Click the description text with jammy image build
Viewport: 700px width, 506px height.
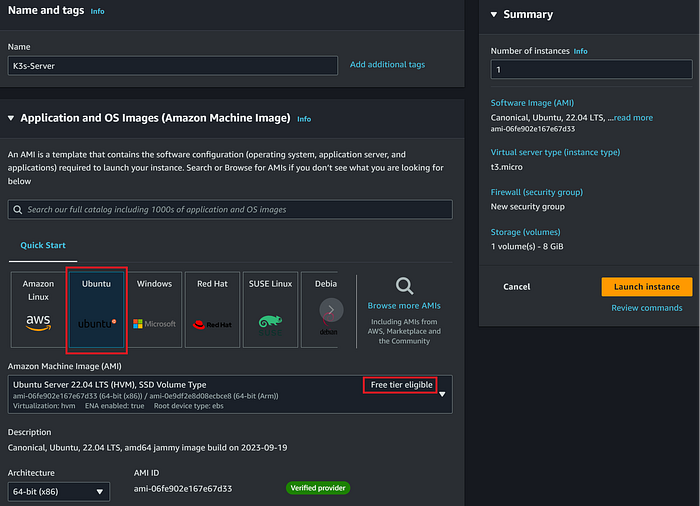[x=147, y=447]
